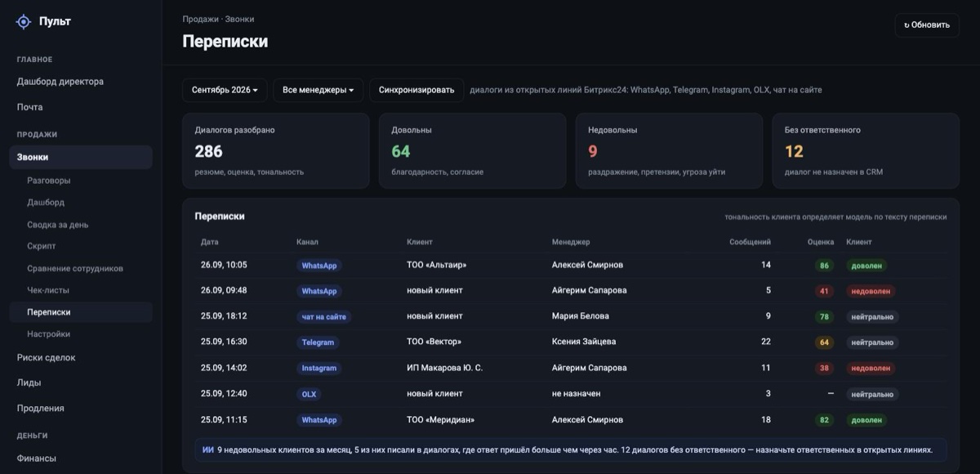Select the Переписки submenu item

(81, 312)
